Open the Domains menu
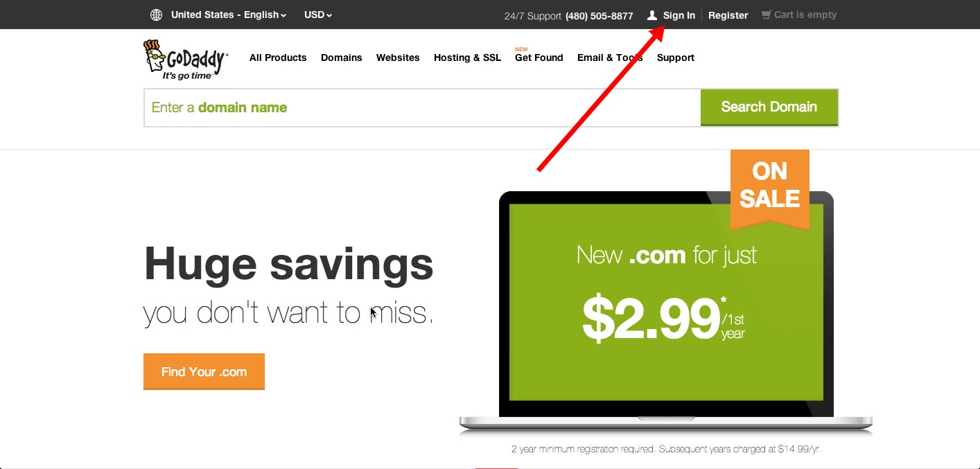This screenshot has height=469, width=980. pos(342,57)
